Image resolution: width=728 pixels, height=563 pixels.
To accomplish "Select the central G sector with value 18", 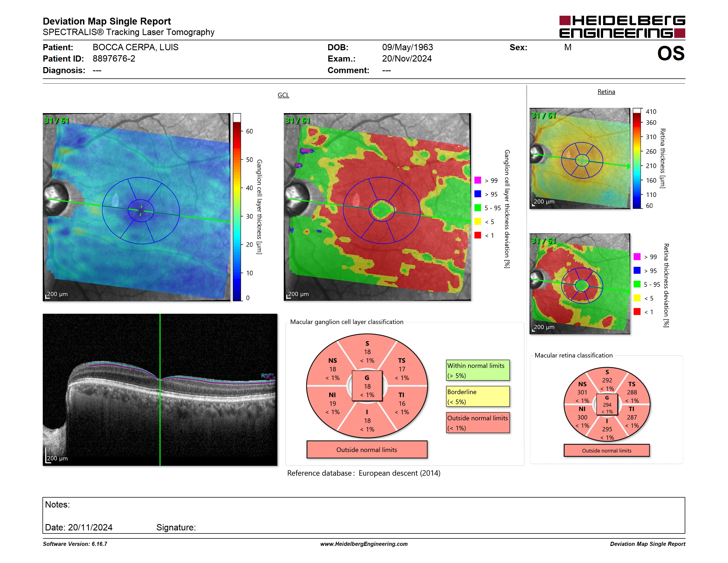I will [367, 386].
